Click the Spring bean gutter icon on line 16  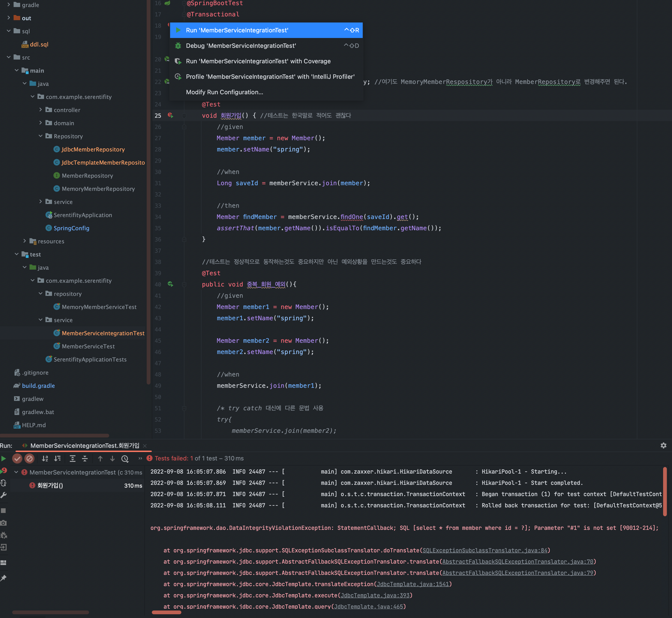pyautogui.click(x=168, y=3)
